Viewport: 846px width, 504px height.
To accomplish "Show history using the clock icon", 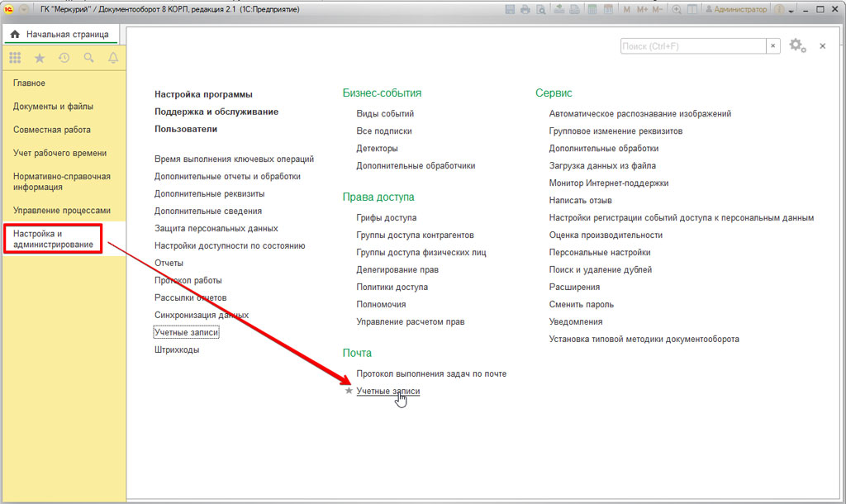I will coord(64,58).
